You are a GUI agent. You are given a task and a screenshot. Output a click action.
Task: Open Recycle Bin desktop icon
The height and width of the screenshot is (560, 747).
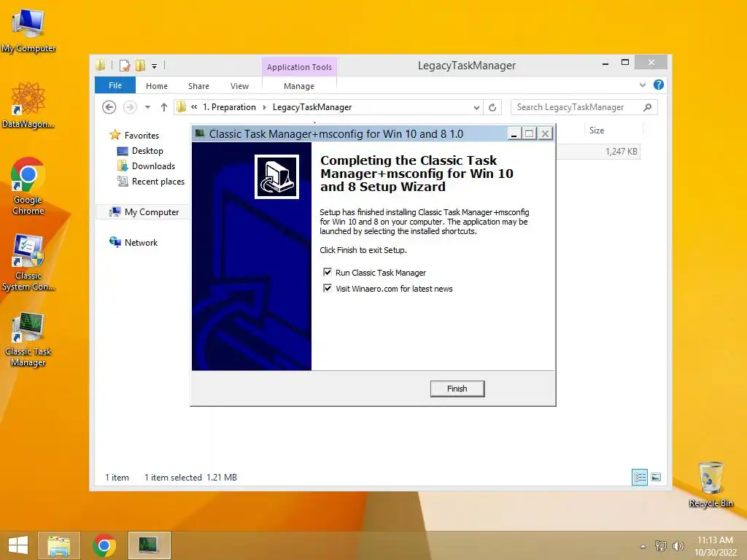[x=711, y=484]
